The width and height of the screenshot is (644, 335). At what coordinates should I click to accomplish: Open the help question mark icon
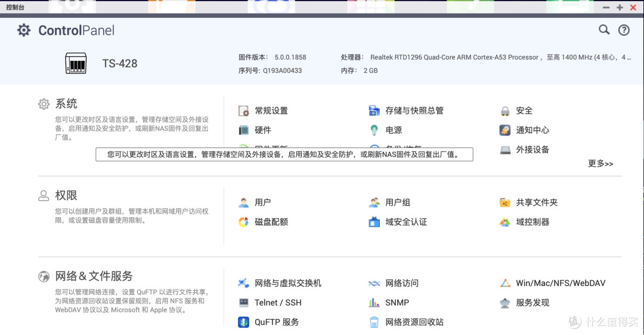pyautogui.click(x=624, y=30)
